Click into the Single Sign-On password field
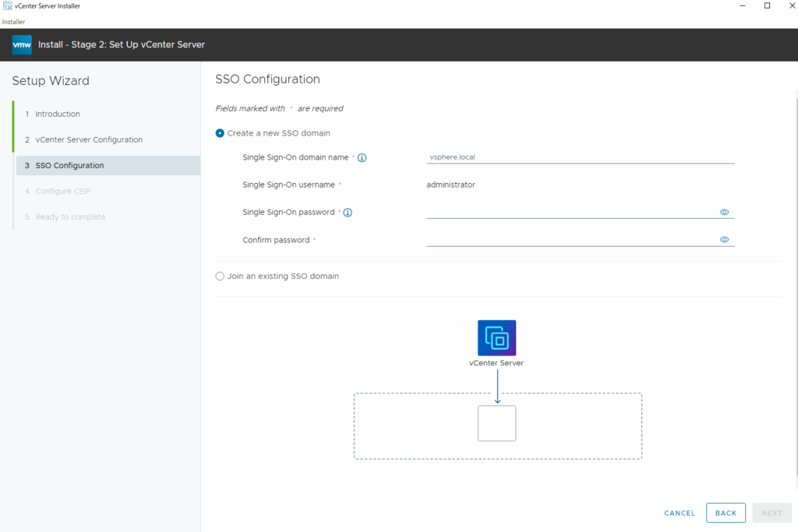 [570, 212]
